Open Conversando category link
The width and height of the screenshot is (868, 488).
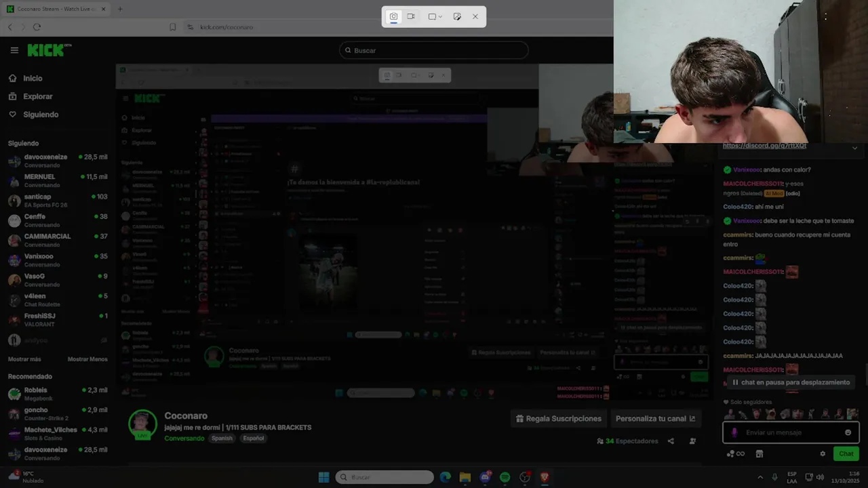click(x=184, y=439)
